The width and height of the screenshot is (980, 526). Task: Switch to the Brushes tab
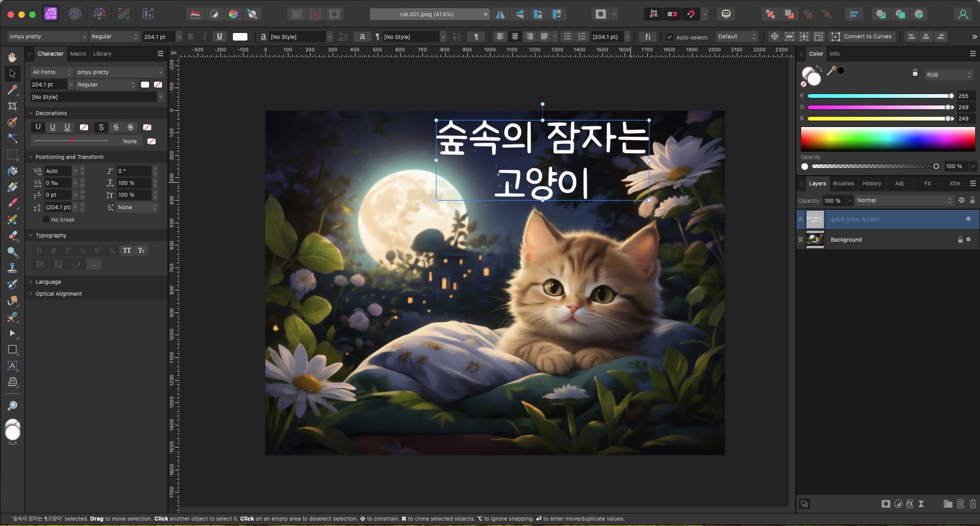tap(843, 183)
